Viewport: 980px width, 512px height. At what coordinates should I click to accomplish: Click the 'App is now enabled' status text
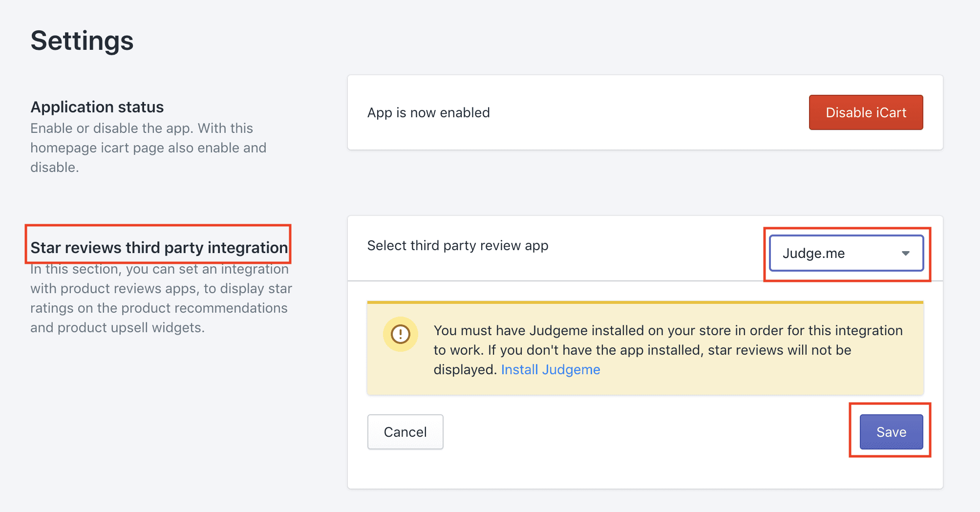point(428,113)
